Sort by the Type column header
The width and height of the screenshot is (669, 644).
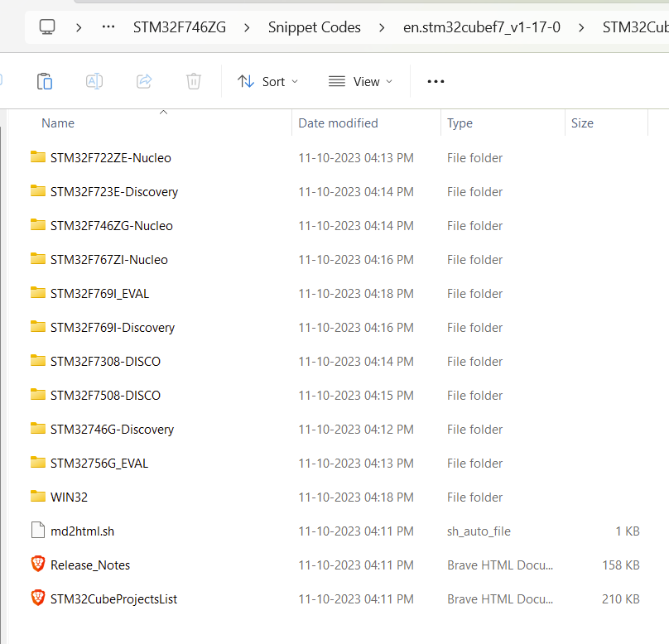click(x=460, y=123)
